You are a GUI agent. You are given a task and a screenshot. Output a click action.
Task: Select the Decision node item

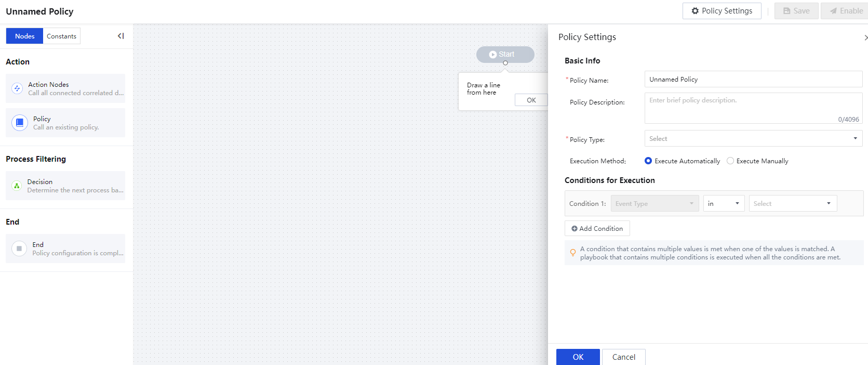pos(65,186)
